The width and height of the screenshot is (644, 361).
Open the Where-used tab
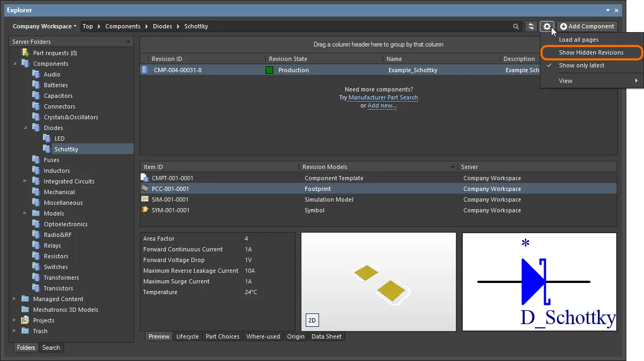[x=263, y=336]
